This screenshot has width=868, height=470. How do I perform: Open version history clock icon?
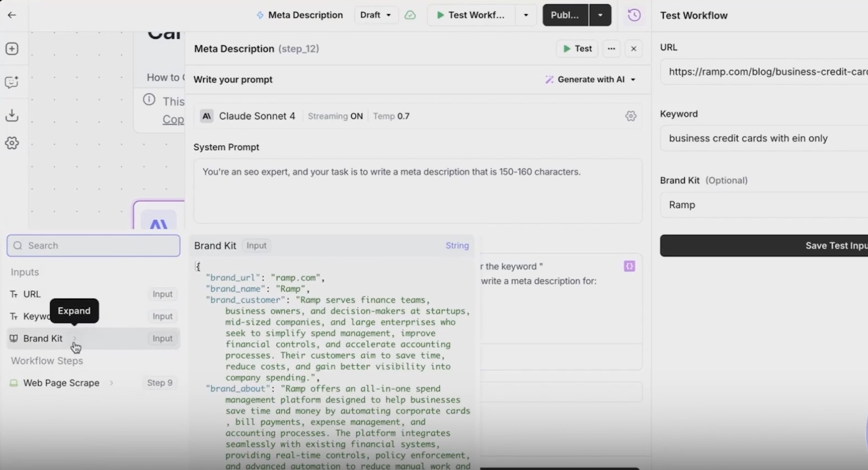click(634, 15)
